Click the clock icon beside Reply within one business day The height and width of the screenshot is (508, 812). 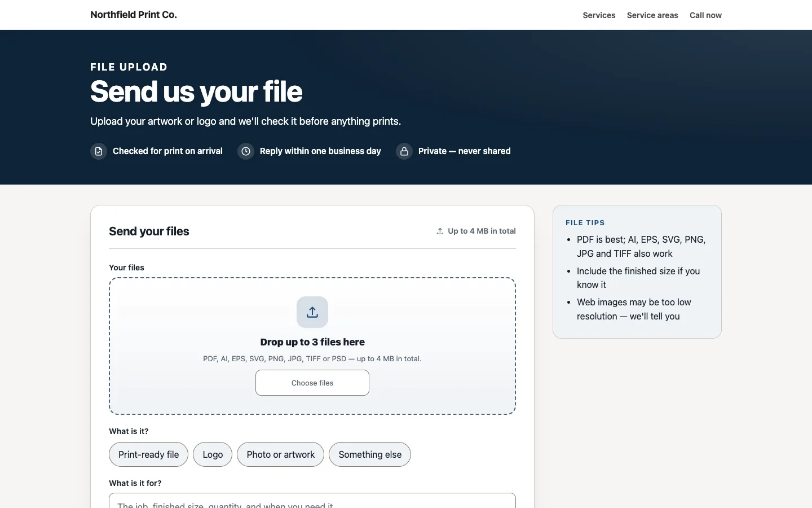246,151
